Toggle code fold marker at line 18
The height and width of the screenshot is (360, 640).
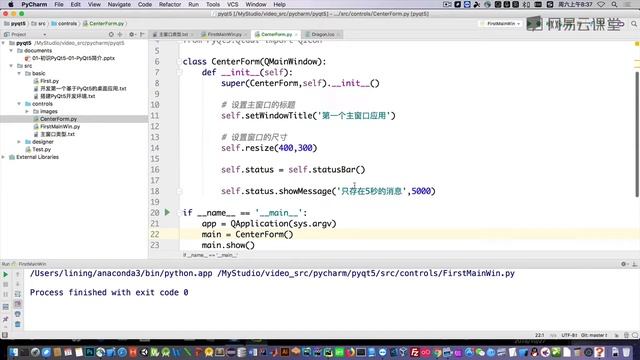pyautogui.click(x=179, y=191)
